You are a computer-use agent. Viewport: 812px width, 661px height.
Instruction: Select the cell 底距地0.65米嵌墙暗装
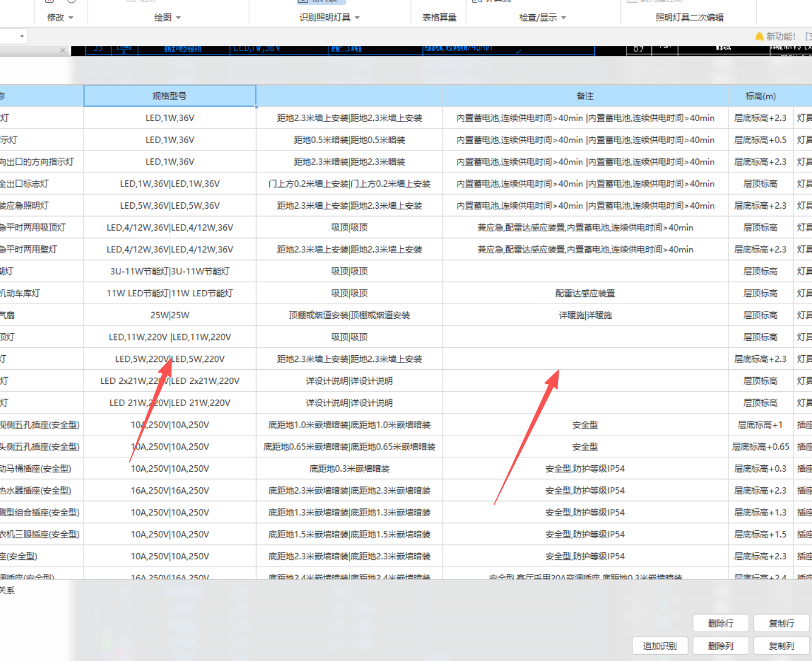[349, 447]
